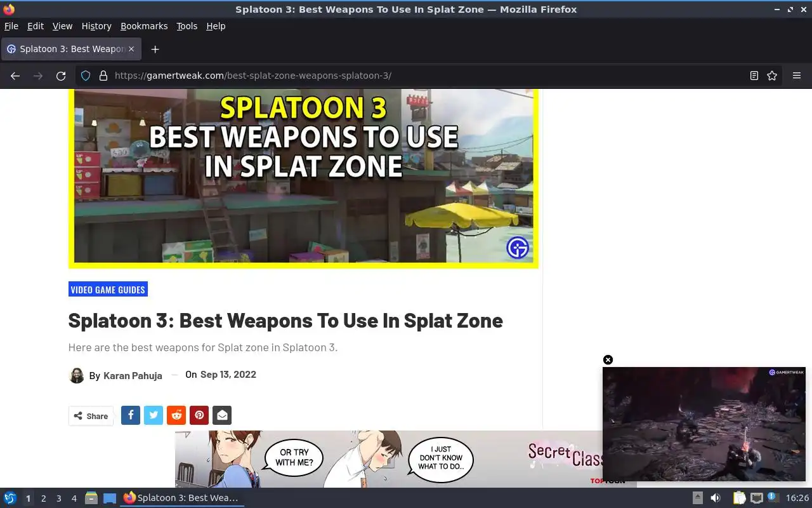Toggle reader view icon
812x508 pixels.
click(x=754, y=76)
